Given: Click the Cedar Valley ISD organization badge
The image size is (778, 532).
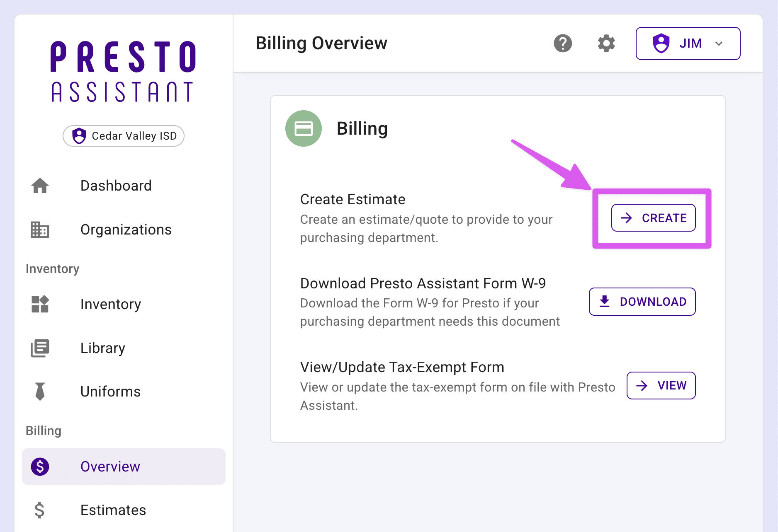Looking at the screenshot, I should (123, 136).
